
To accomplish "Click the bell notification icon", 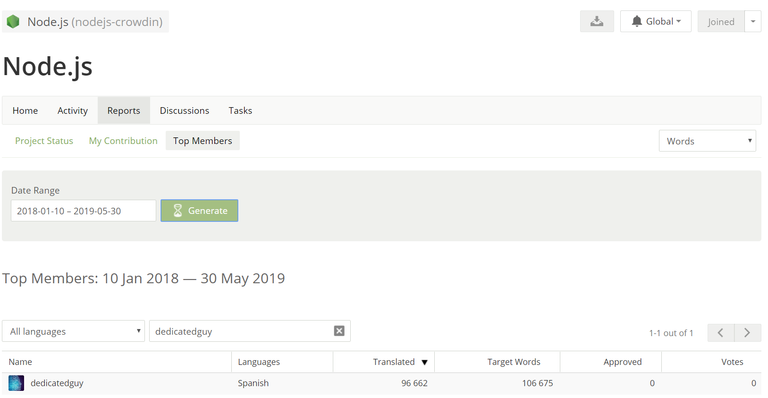I will pyautogui.click(x=636, y=22).
